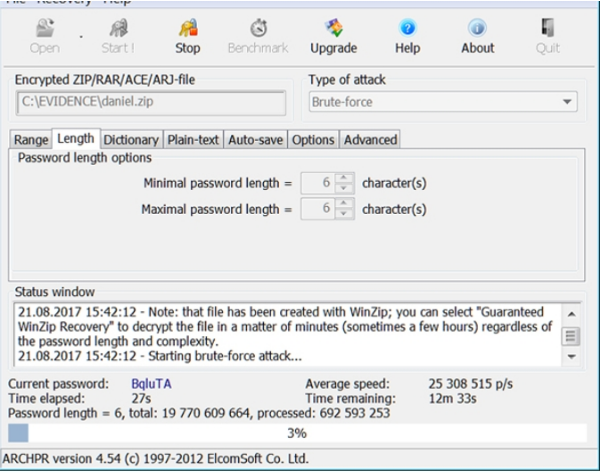Click the maximal password length value field
Image resolution: width=603 pixels, height=474 pixels.
[x=318, y=209]
